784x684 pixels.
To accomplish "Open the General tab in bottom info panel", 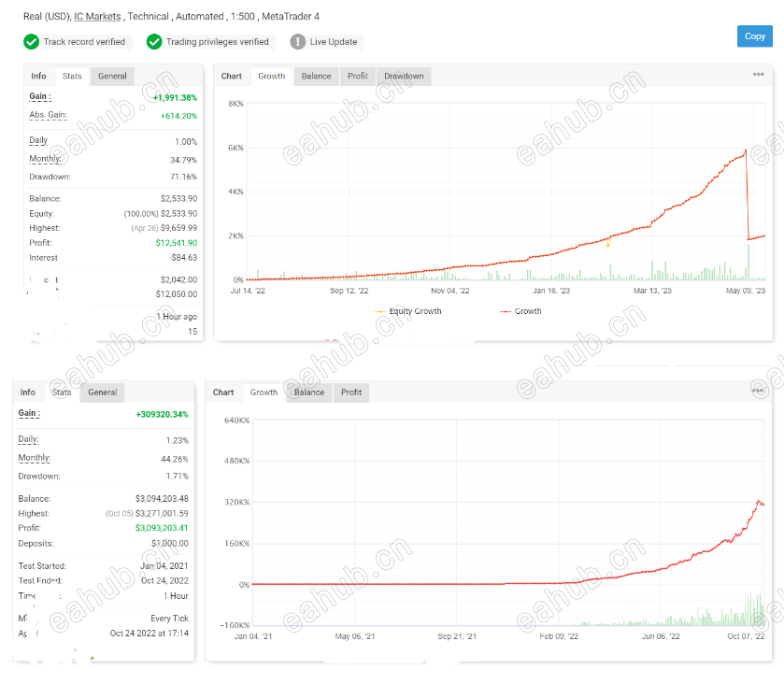I will coord(103,392).
